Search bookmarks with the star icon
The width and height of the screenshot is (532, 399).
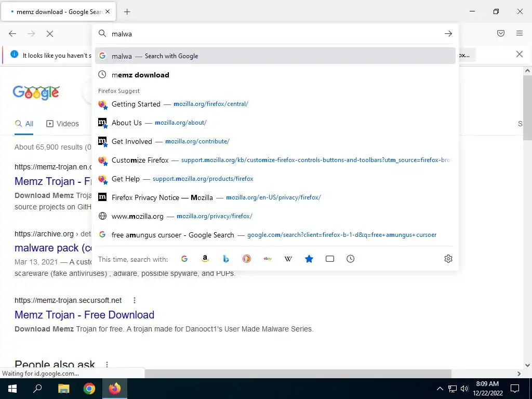(309, 259)
